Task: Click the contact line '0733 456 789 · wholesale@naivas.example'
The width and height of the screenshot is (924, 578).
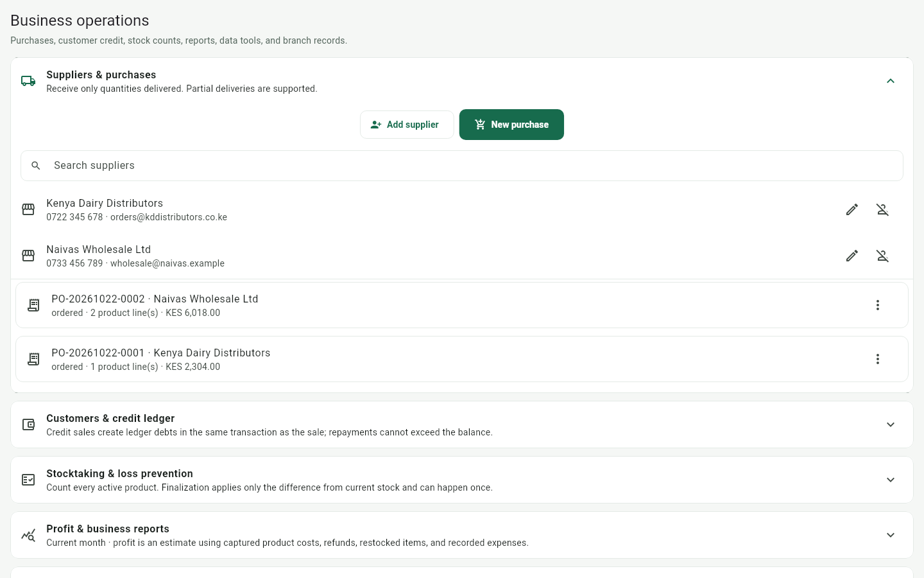Action: pyautogui.click(x=135, y=263)
